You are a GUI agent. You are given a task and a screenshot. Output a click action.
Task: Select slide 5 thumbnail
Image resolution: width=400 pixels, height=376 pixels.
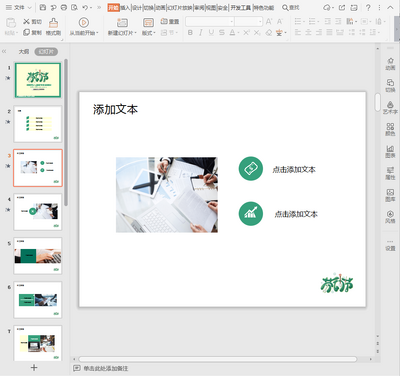click(x=38, y=256)
